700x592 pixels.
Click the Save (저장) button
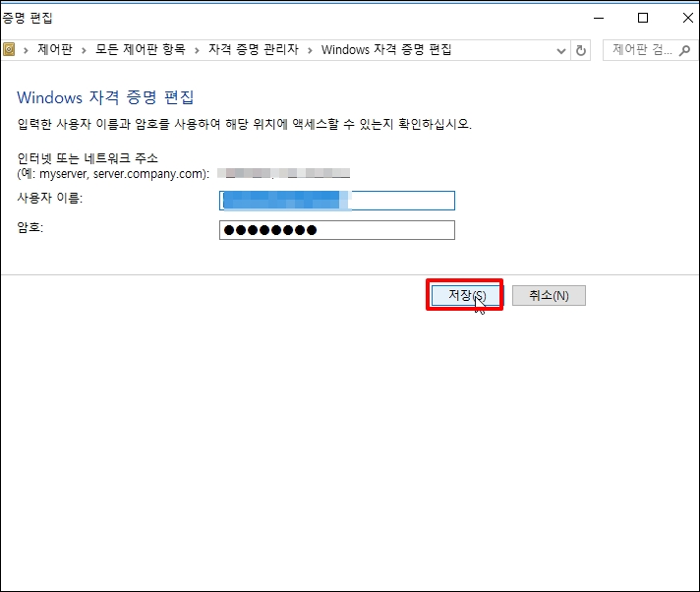click(x=465, y=295)
